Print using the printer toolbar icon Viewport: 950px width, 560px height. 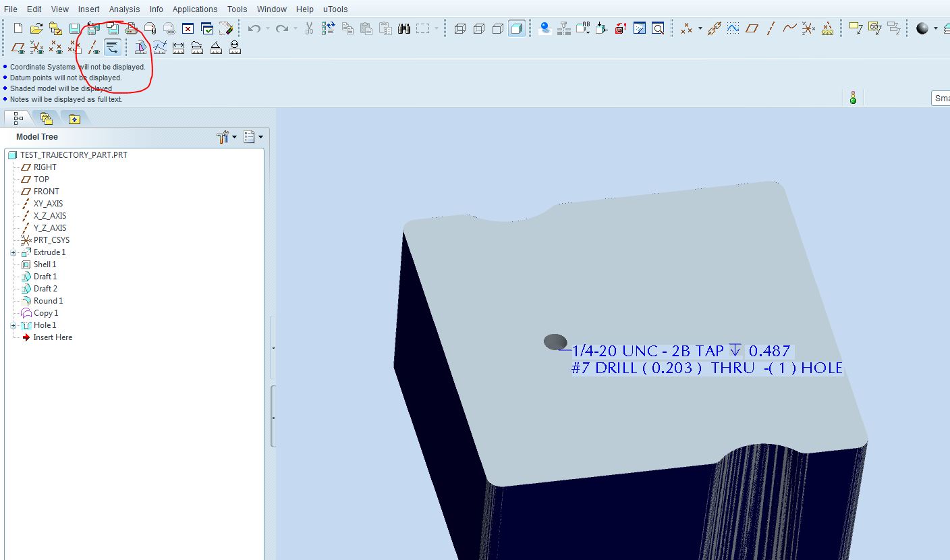pos(132,28)
